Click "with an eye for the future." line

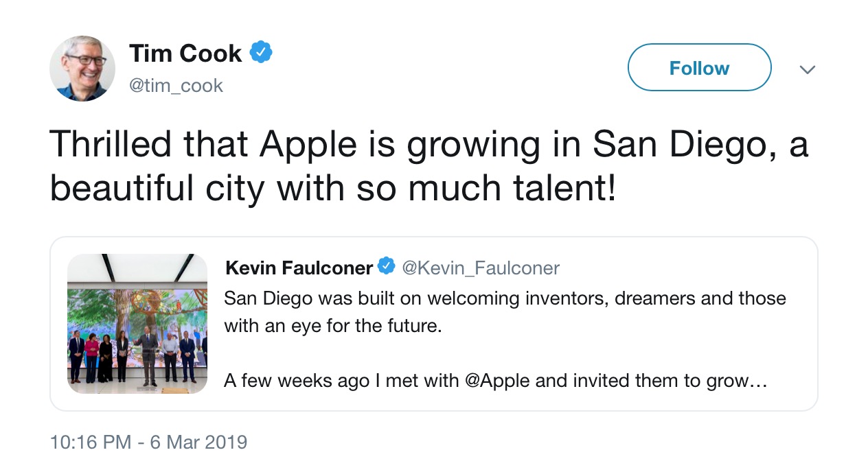[x=333, y=325]
